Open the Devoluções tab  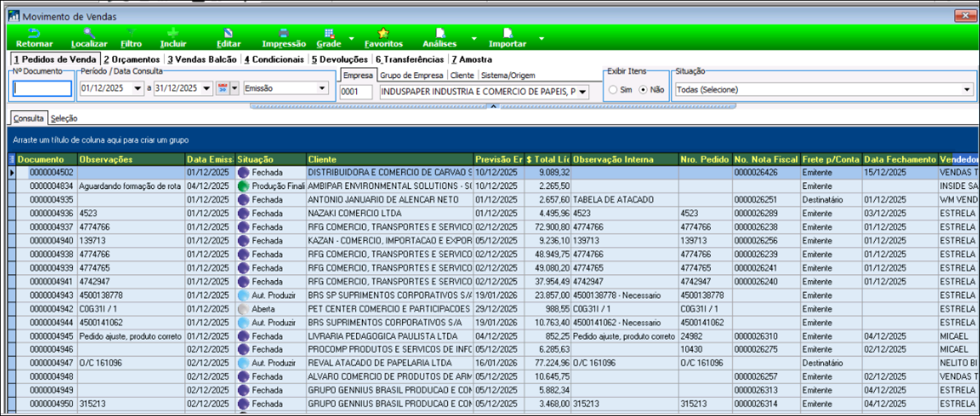coord(340,59)
